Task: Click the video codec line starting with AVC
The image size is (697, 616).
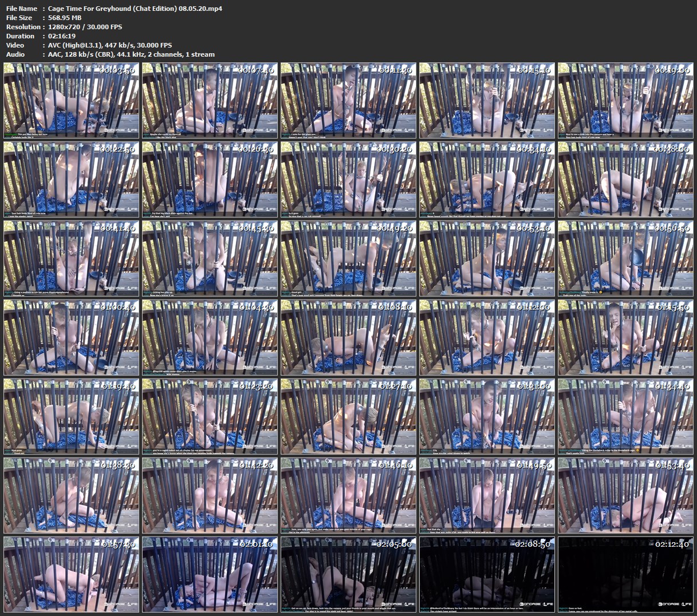Action: [x=110, y=45]
